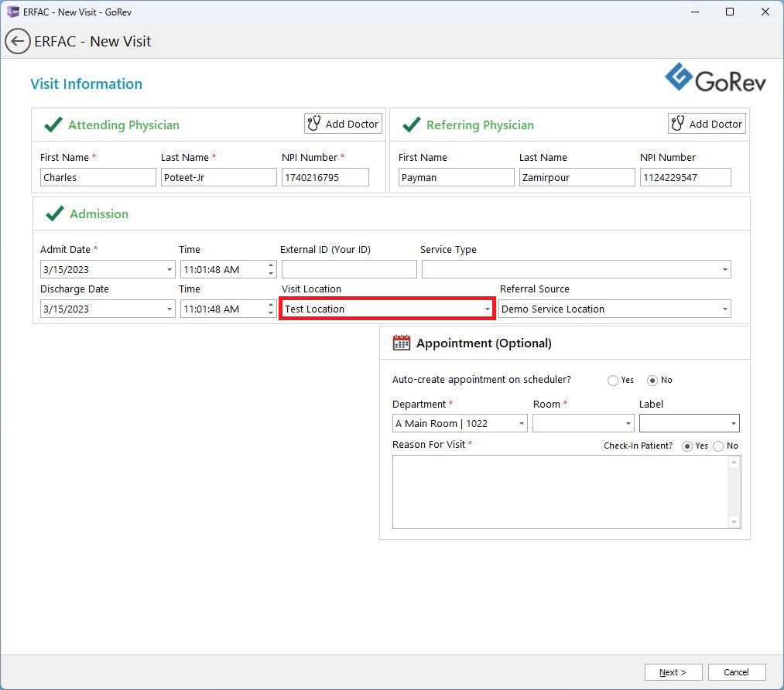Image resolution: width=784 pixels, height=690 pixels.
Task: Click the ERFAC app icon in title bar
Action: click(12, 12)
